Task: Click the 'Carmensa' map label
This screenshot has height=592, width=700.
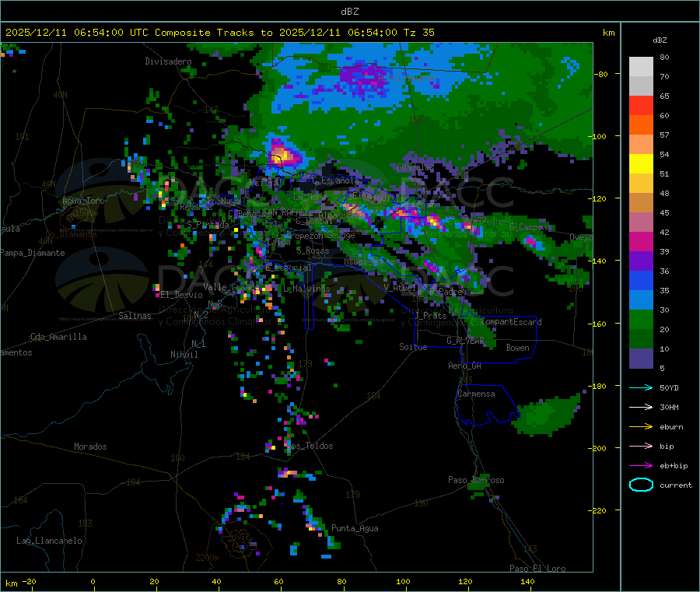Action: (476, 394)
